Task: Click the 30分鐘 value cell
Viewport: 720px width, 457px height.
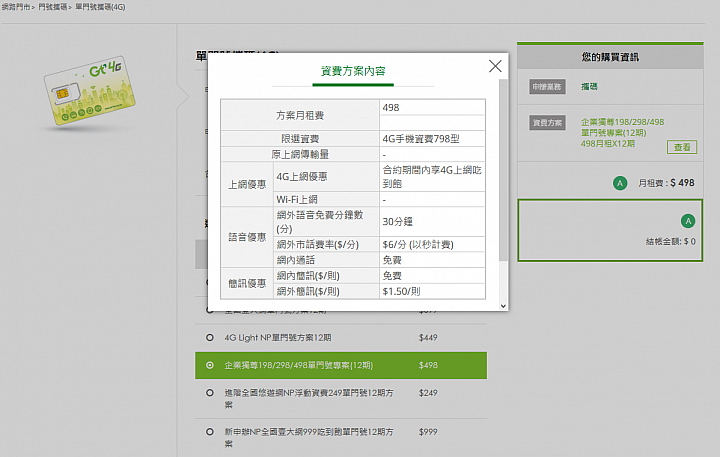Action: tap(432, 221)
